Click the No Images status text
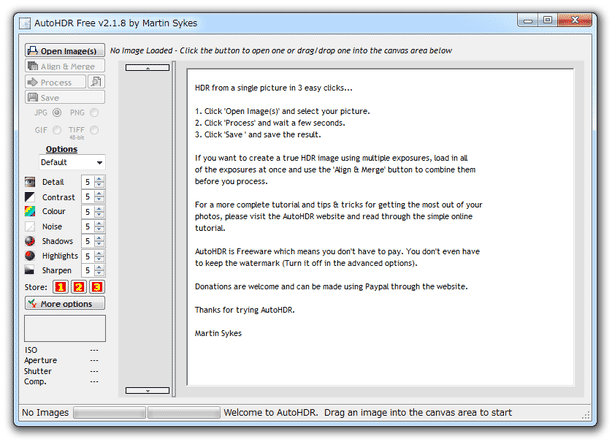Image resolution: width=612 pixels, height=442 pixels. tap(45, 412)
